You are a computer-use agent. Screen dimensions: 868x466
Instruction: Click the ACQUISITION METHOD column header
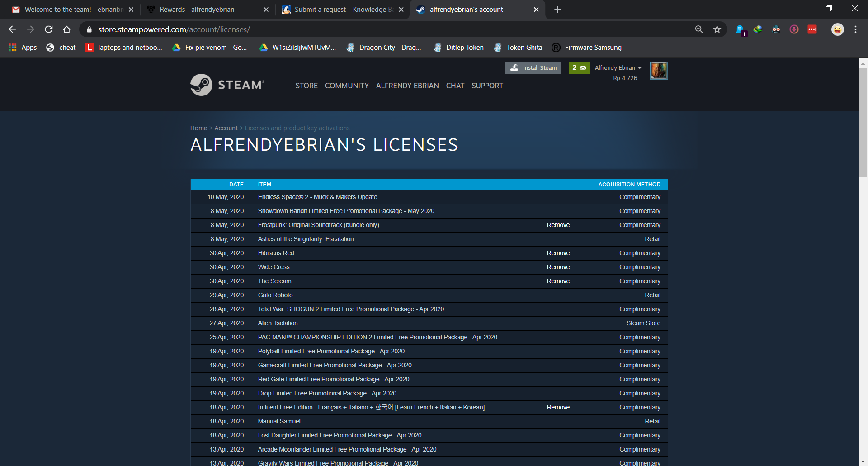click(629, 184)
